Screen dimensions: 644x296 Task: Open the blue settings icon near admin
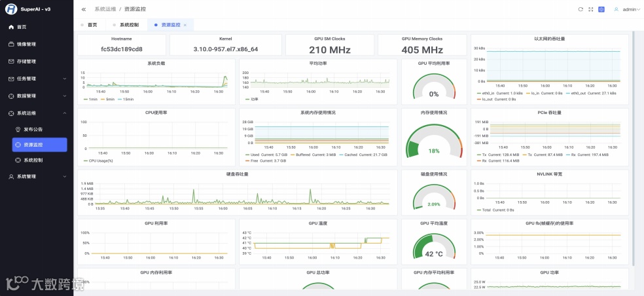tap(601, 9)
